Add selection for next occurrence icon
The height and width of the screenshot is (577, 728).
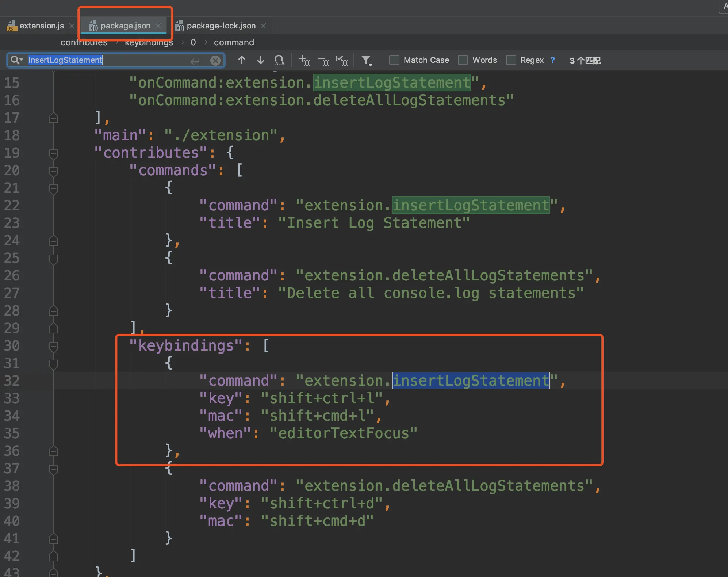click(304, 60)
